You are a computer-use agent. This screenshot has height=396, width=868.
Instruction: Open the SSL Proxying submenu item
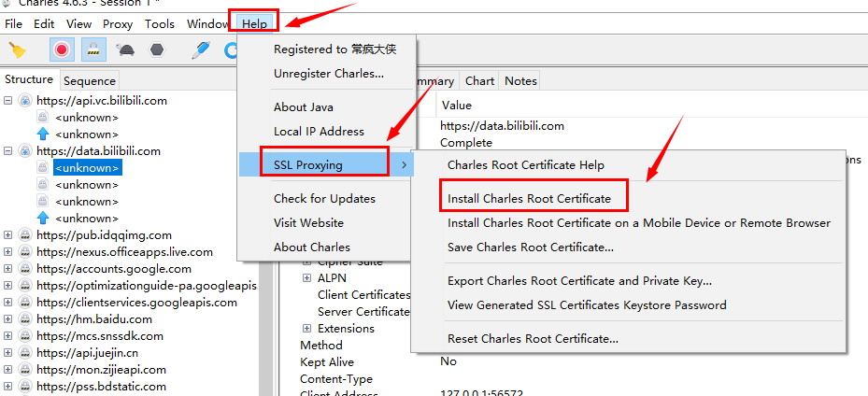pyautogui.click(x=327, y=164)
